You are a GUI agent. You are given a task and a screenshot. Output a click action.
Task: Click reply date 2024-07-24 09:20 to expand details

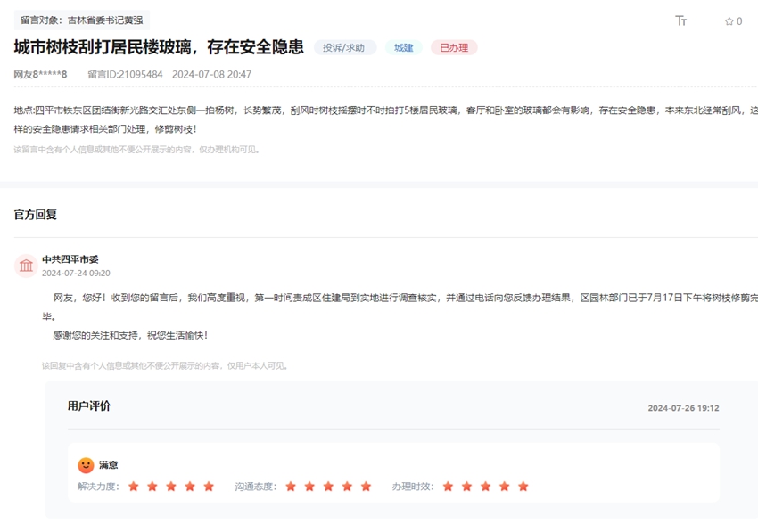(x=77, y=273)
